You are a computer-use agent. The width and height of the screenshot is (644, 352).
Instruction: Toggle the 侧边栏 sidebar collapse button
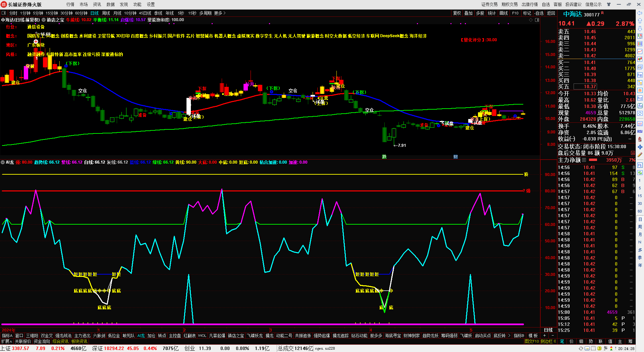pyautogui.click(x=548, y=341)
